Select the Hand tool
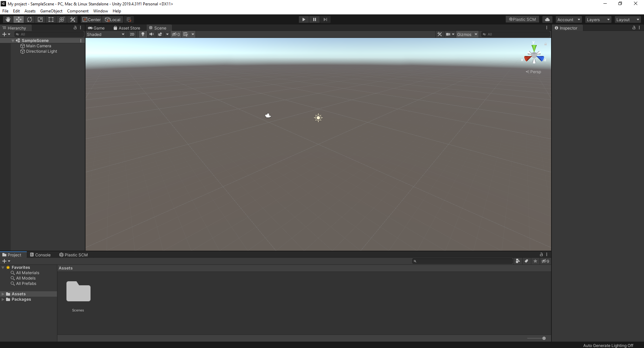The width and height of the screenshot is (644, 348). (8, 19)
